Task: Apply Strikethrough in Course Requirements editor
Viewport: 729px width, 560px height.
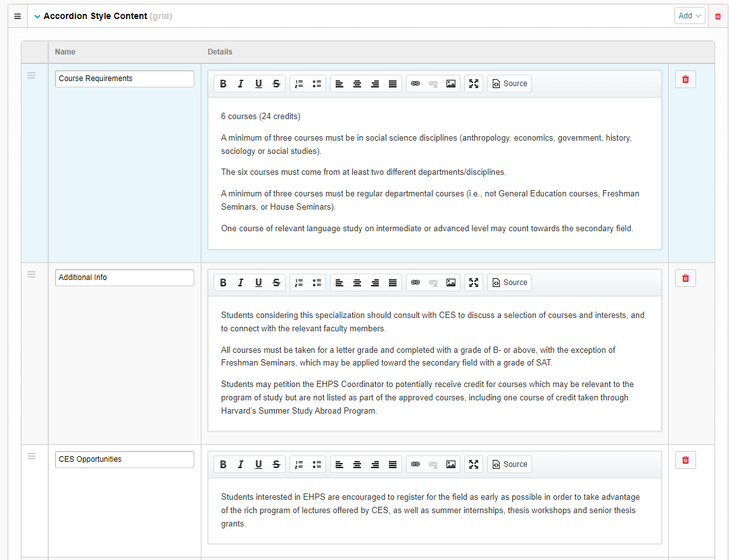Action: coord(276,84)
